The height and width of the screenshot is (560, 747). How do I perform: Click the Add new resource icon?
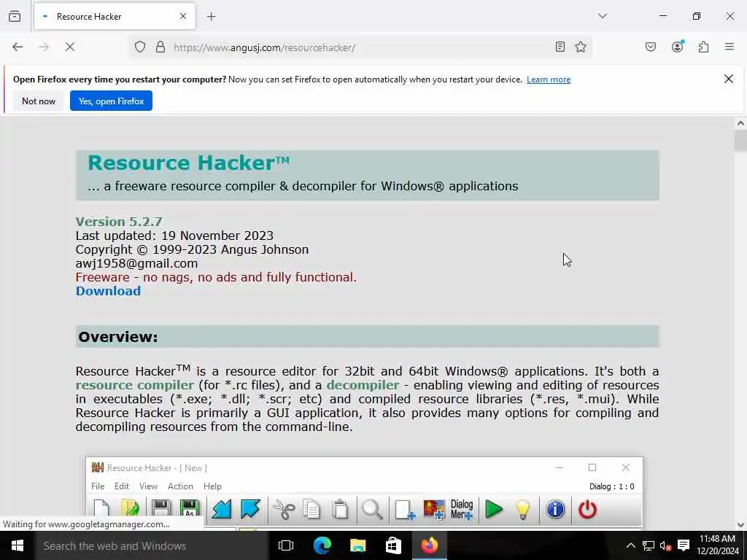[405, 510]
